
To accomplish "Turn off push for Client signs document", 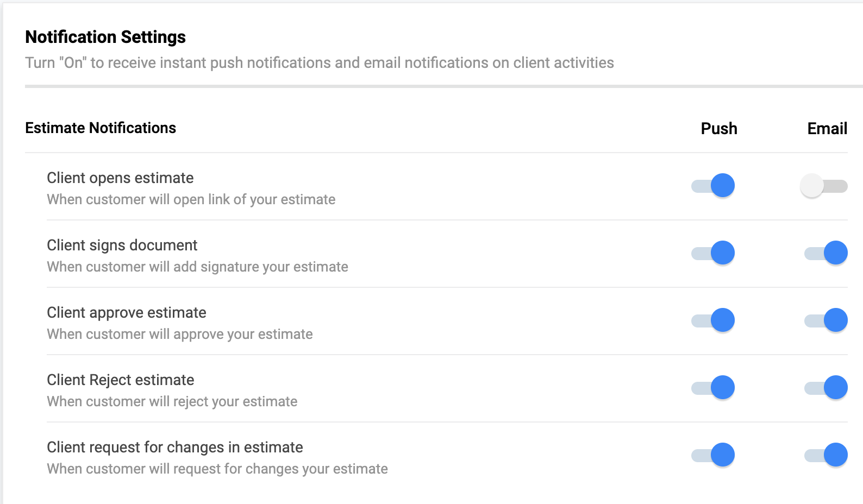I will pyautogui.click(x=713, y=253).
